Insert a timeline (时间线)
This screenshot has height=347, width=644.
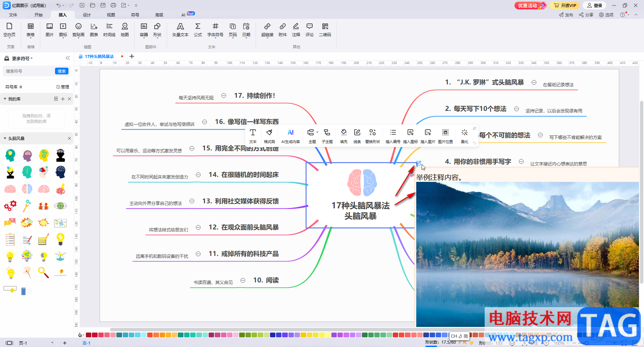pos(109,29)
